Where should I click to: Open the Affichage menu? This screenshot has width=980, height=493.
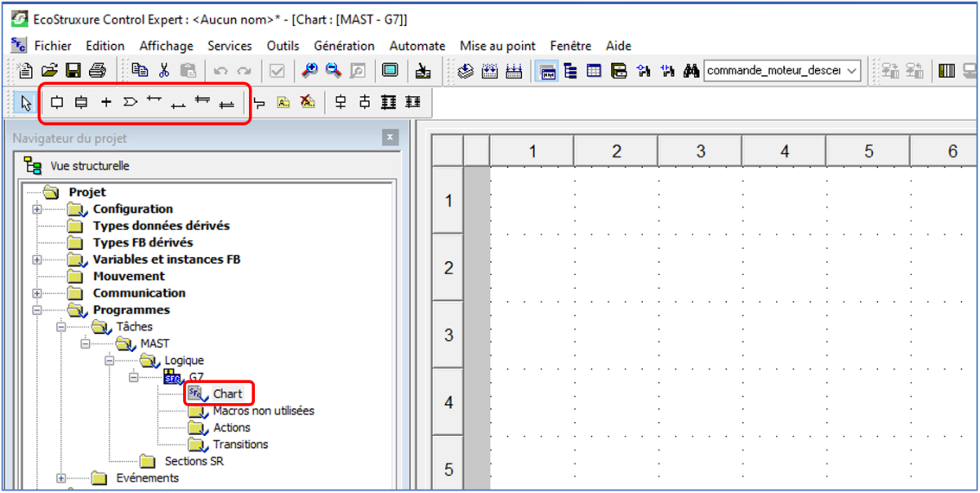tap(166, 46)
